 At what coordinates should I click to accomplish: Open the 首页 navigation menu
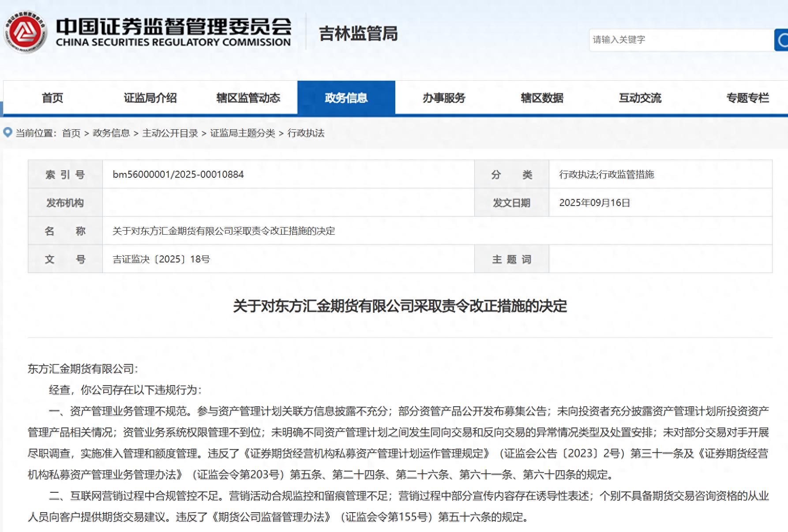point(52,98)
